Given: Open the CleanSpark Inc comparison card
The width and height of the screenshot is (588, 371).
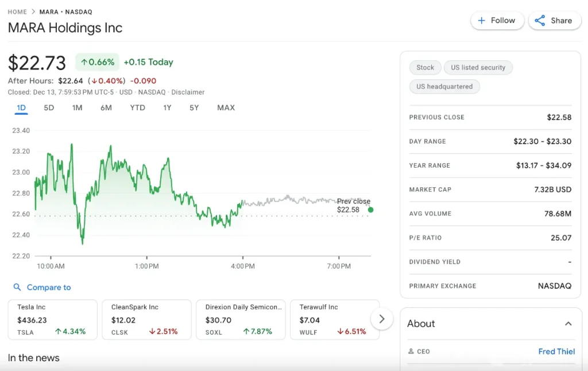Looking at the screenshot, I should pyautogui.click(x=146, y=320).
